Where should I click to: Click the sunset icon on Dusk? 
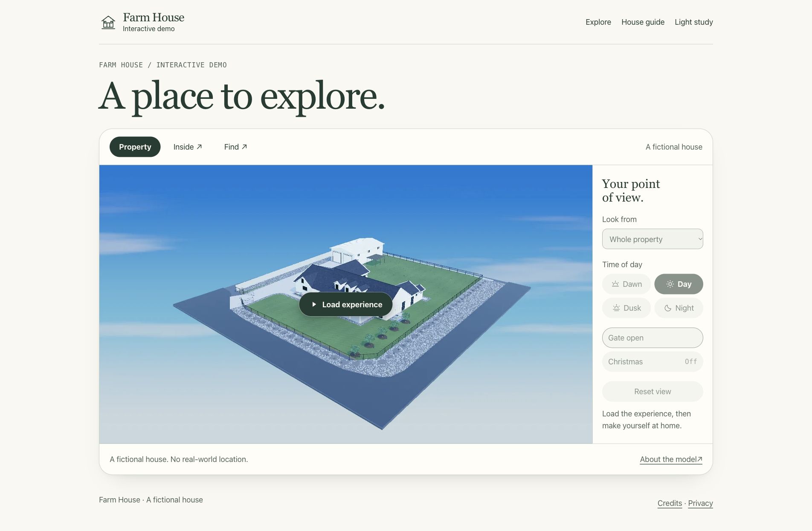[616, 308]
